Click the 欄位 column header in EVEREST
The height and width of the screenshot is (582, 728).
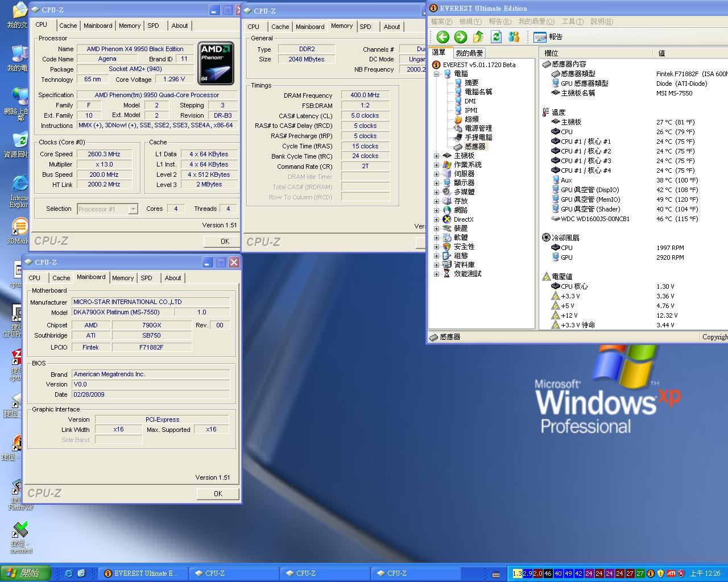pyautogui.click(x=595, y=53)
